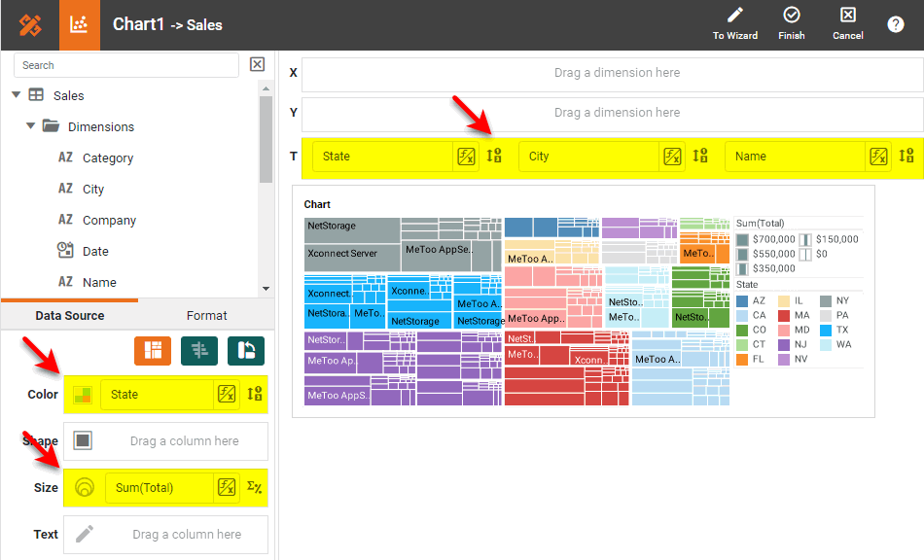The image size is (924, 560).
Task: Select the orange treemap chart type button
Action: pyautogui.click(x=153, y=351)
